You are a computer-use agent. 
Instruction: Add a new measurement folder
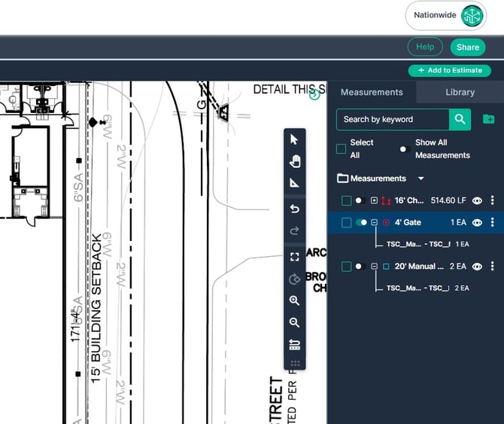[488, 119]
